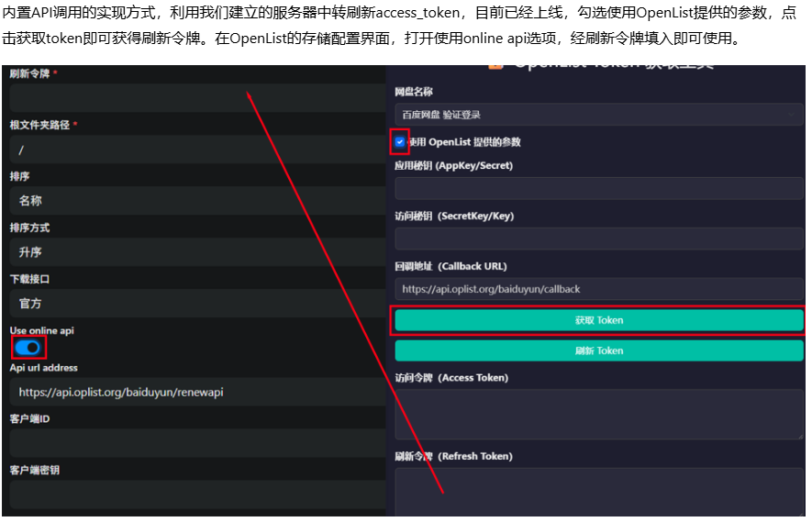Viewport: 812px width, 522px height.
Task: Expand the 排序 dropdown set to 名称
Action: (x=196, y=201)
